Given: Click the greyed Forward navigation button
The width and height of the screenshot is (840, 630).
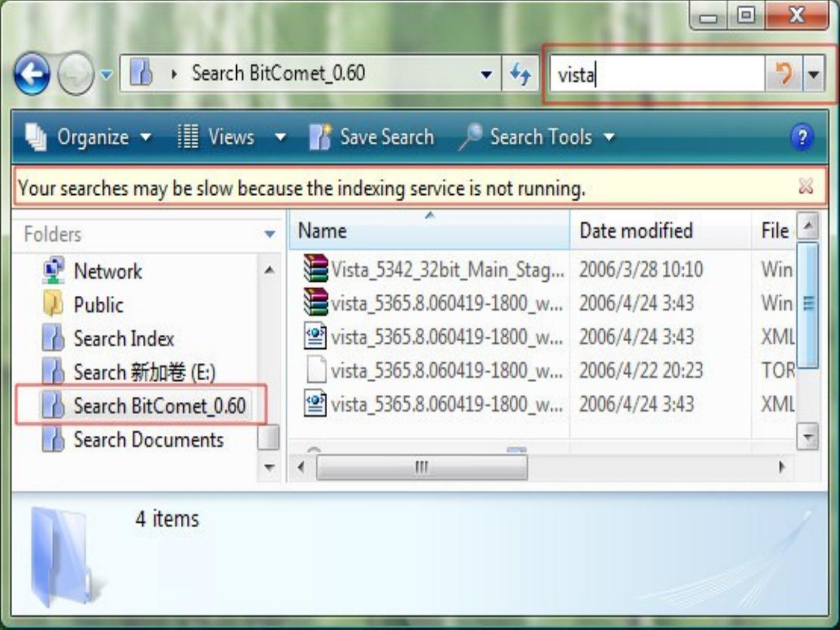Looking at the screenshot, I should tap(75, 74).
